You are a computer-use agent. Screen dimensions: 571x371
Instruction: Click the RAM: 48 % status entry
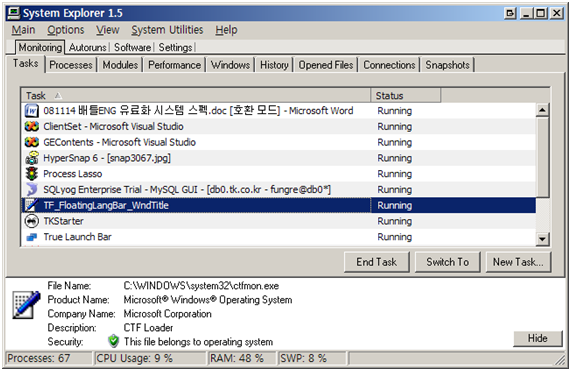pyautogui.click(x=242, y=358)
